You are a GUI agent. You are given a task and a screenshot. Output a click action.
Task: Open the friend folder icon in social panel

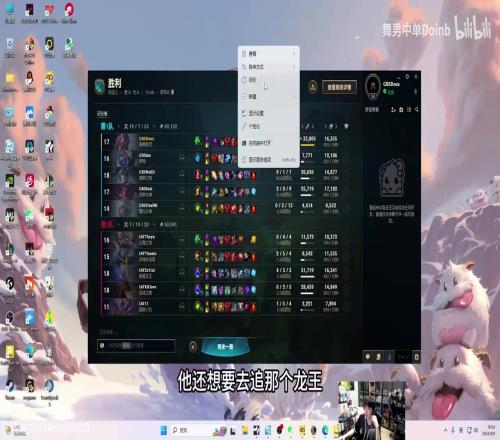coord(401,109)
